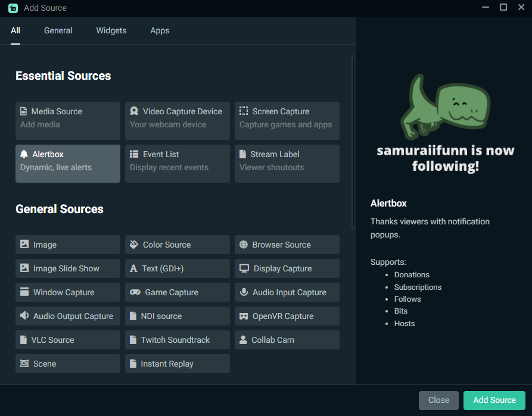The height and width of the screenshot is (416, 532).
Task: Click the Stream Label file icon
Action: (x=242, y=154)
